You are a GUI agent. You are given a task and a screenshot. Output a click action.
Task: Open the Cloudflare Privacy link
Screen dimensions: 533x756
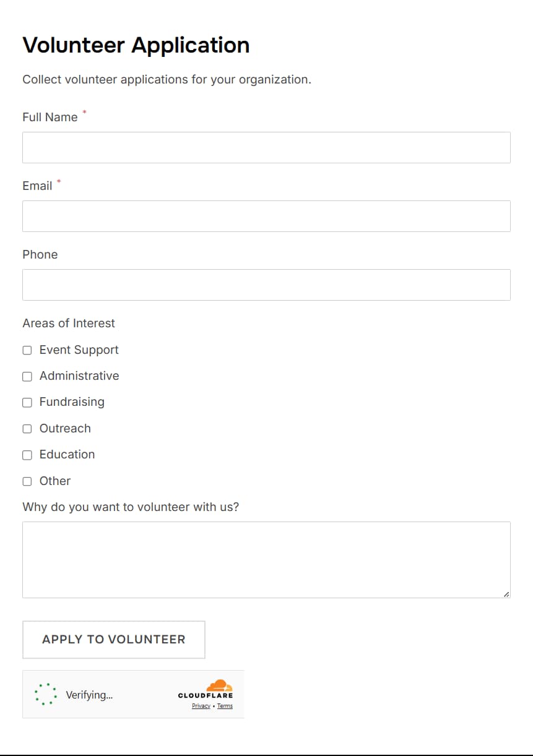pos(201,706)
